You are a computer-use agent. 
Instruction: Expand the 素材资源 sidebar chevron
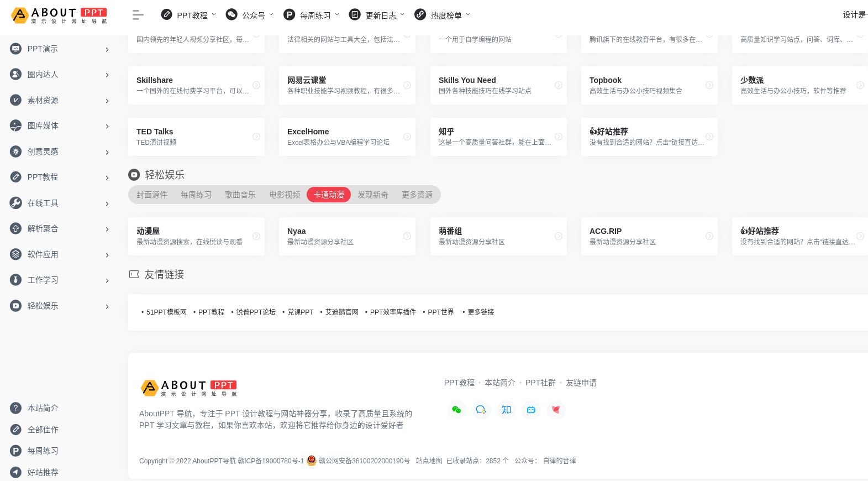pos(107,101)
